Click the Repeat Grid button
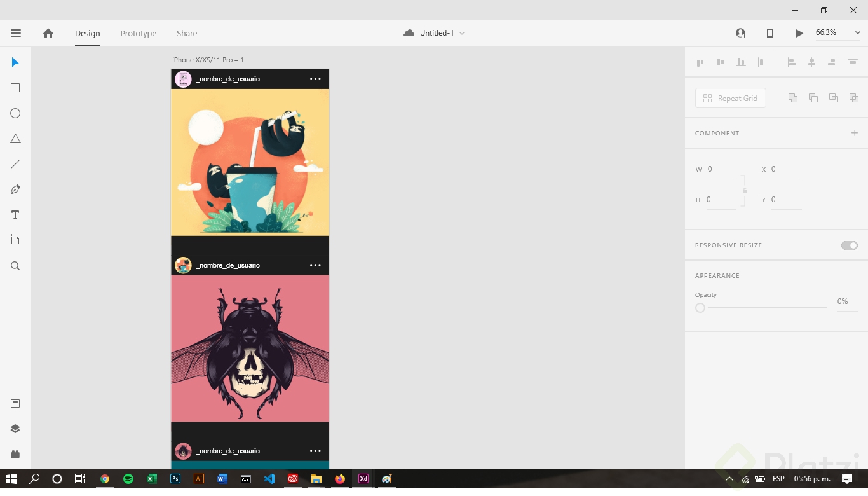Viewport: 868px width, 496px height. point(730,98)
